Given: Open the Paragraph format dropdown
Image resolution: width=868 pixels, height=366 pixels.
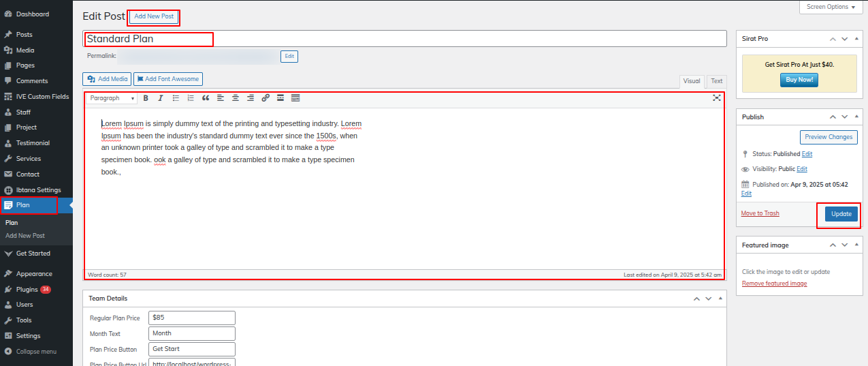Looking at the screenshot, I should point(112,98).
